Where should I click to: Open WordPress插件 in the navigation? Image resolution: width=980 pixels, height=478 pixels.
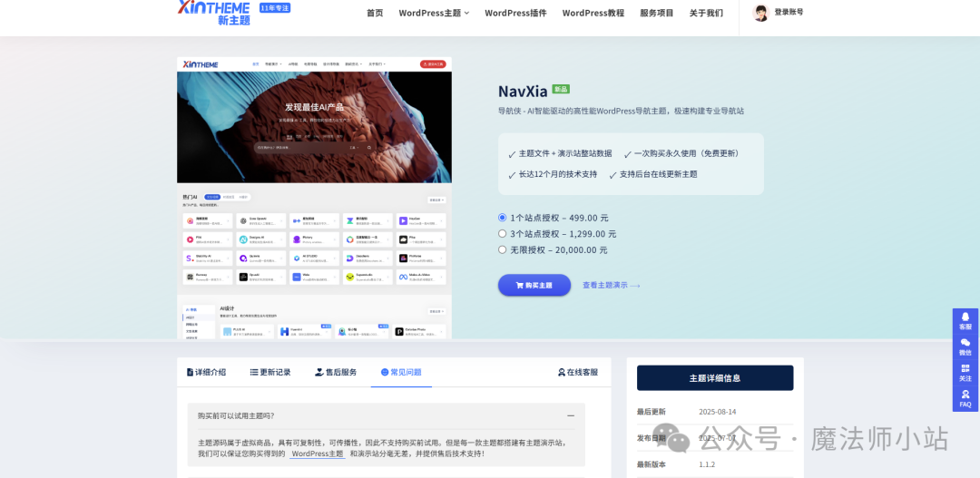coord(515,13)
